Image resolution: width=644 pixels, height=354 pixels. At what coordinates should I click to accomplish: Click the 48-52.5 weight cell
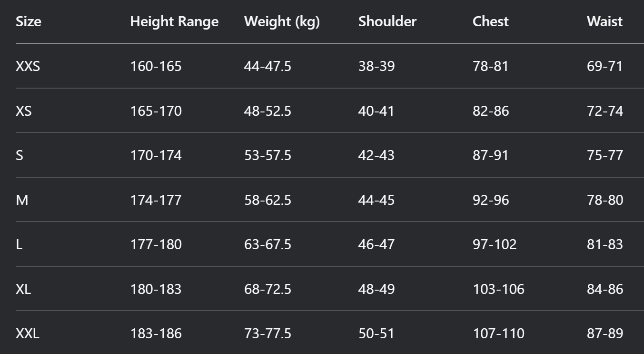click(268, 111)
